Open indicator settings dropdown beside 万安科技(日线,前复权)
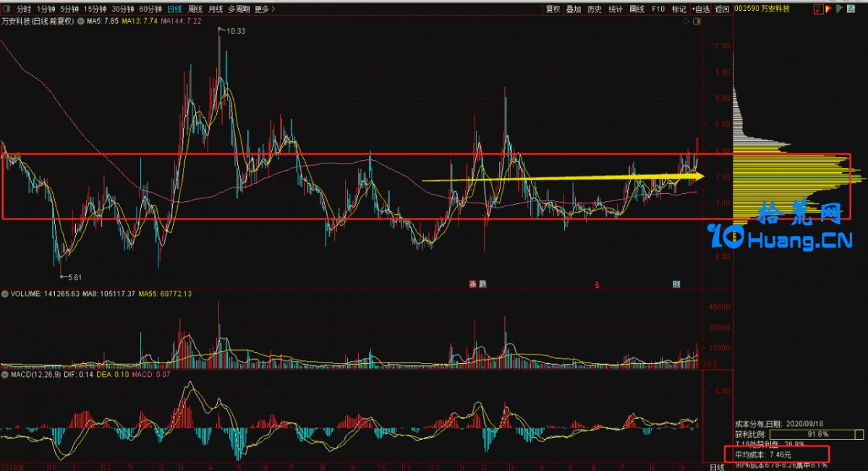Screen dimensions: 868x471 point(81,22)
